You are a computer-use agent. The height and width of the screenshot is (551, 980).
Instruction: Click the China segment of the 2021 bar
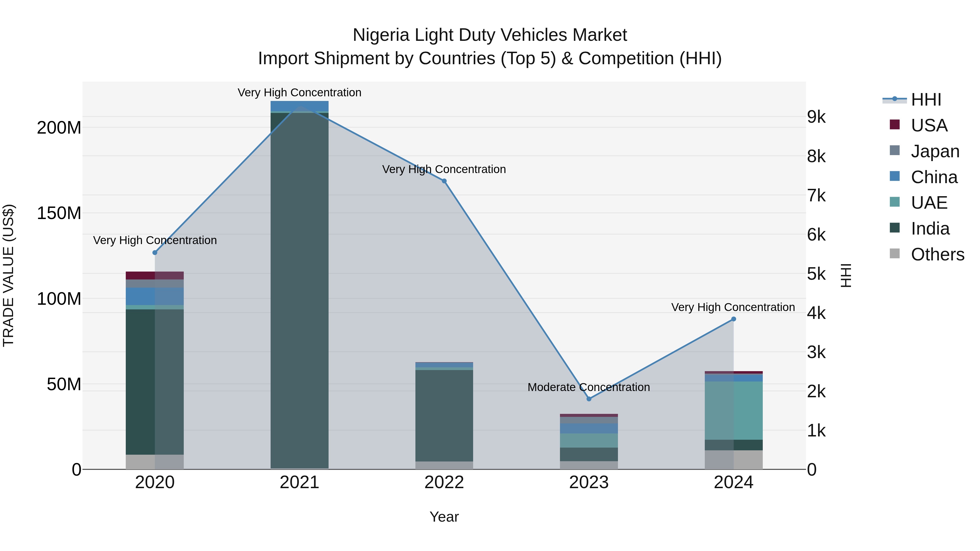point(299,106)
